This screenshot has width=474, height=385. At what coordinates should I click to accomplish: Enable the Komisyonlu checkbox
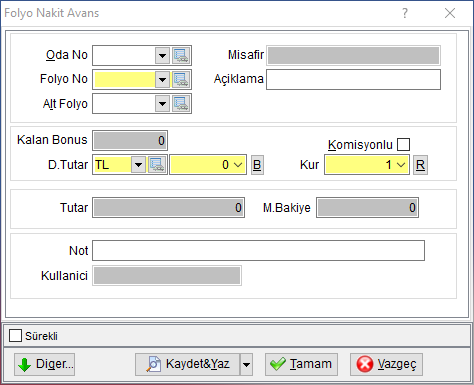pos(403,145)
